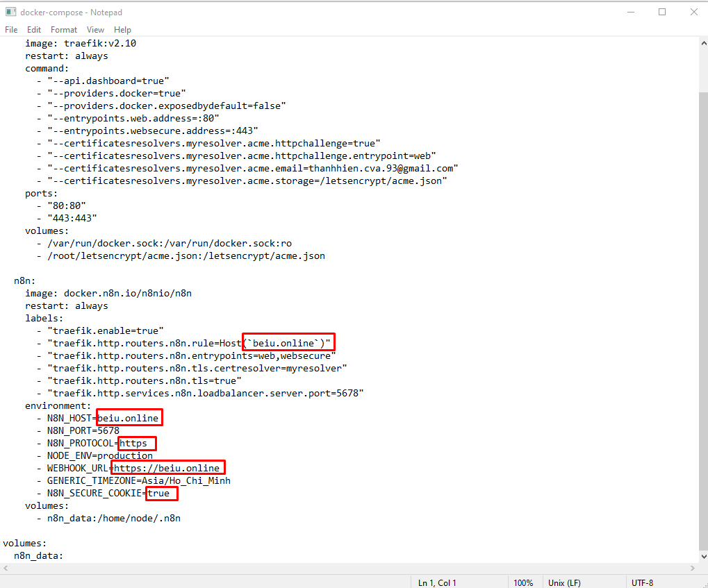Click the line 'image: traefik:v2.10'
This screenshot has height=588, width=708.
(x=81, y=43)
